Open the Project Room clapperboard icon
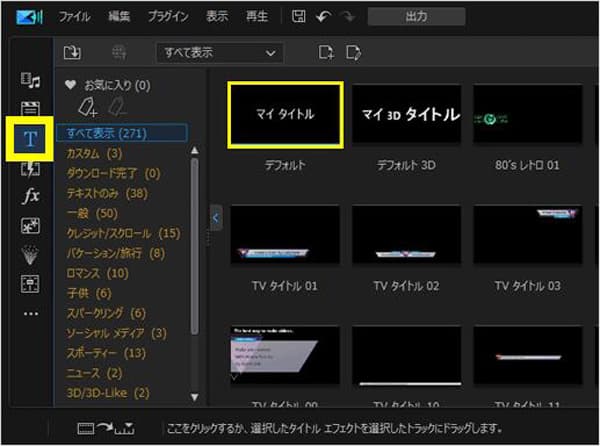The width and height of the screenshot is (600, 446). [x=30, y=108]
